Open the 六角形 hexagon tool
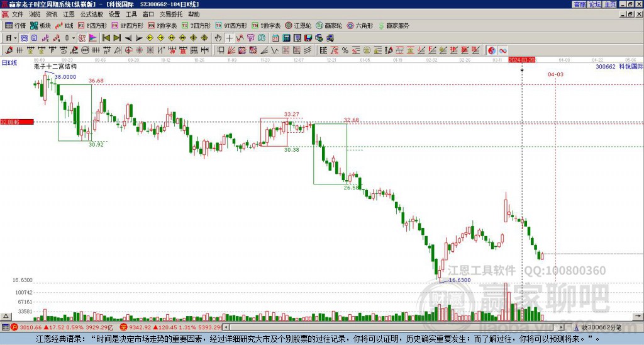Image resolution: width=644 pixels, height=345 pixels. click(360, 25)
